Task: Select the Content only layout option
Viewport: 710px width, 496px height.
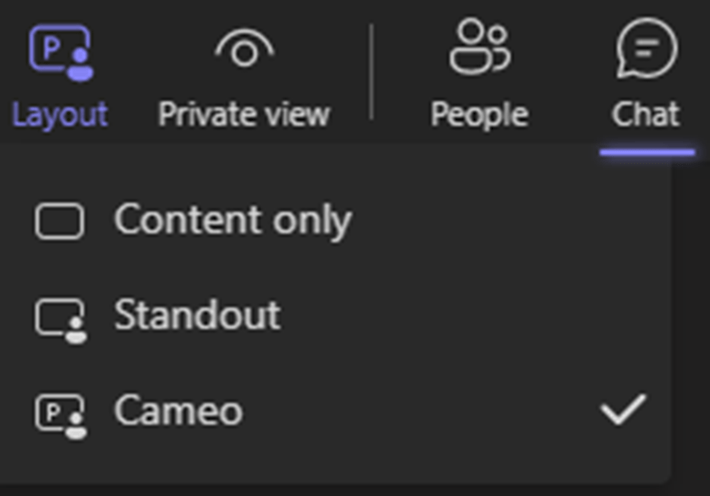Action: [232, 220]
